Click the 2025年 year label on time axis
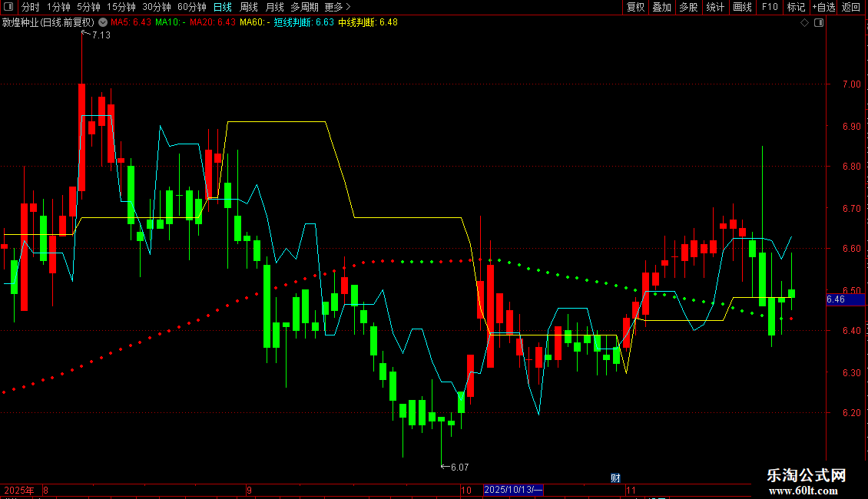This screenshot has width=868, height=499. [19, 490]
